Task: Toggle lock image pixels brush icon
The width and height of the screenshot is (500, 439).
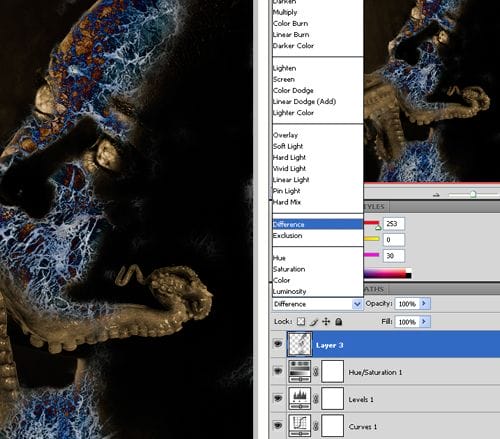Action: pyautogui.click(x=314, y=322)
